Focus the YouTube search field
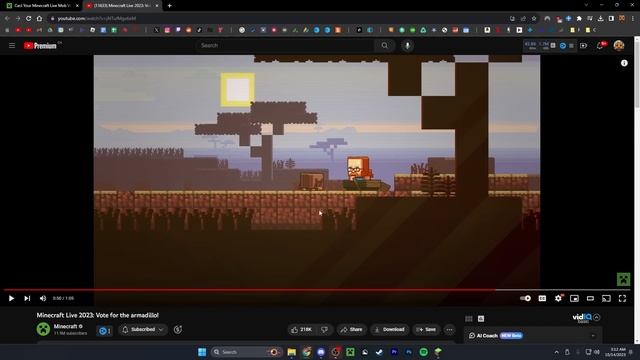Screen dimensions: 640x360 click(284, 45)
